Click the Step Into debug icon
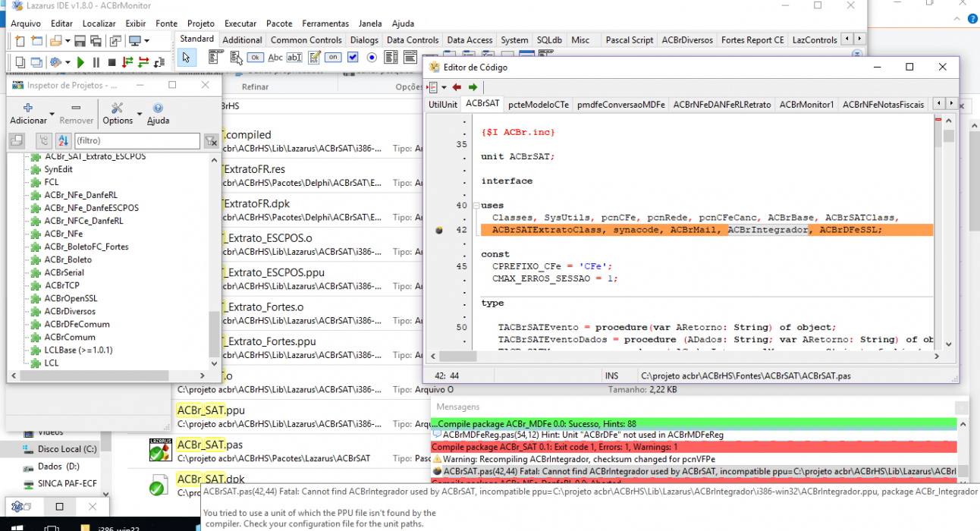980x531 pixels. (x=127, y=62)
